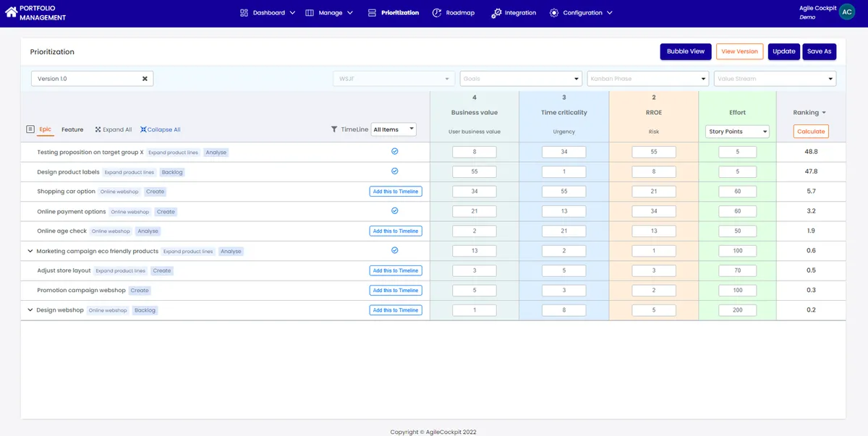Image resolution: width=868 pixels, height=436 pixels.
Task: Click the Ranking sort arrow
Action: 824,113
